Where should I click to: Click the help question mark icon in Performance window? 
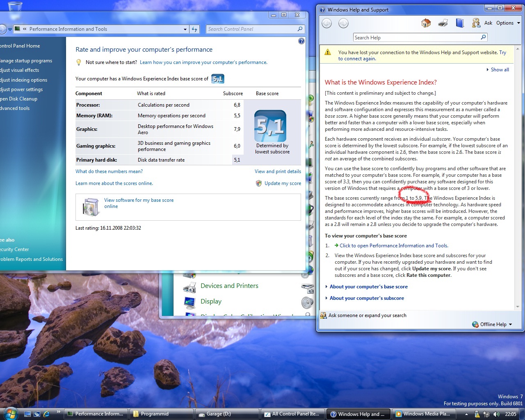tap(301, 41)
